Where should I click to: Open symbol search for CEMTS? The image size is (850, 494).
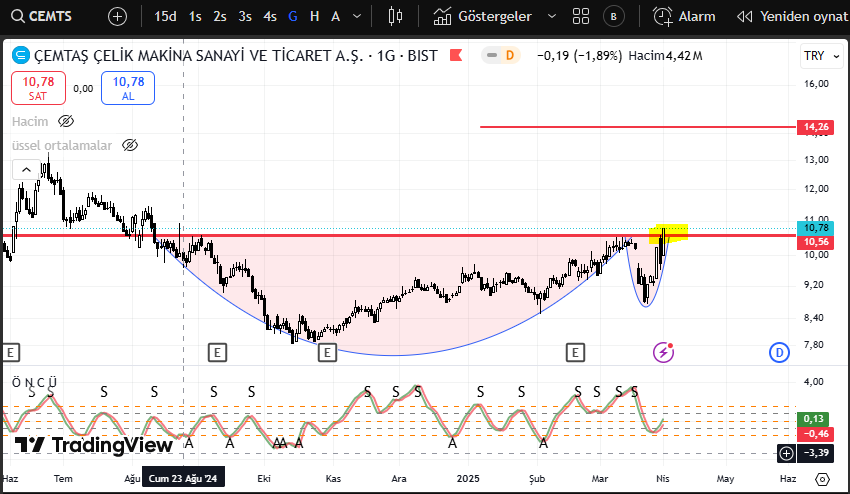tap(41, 16)
